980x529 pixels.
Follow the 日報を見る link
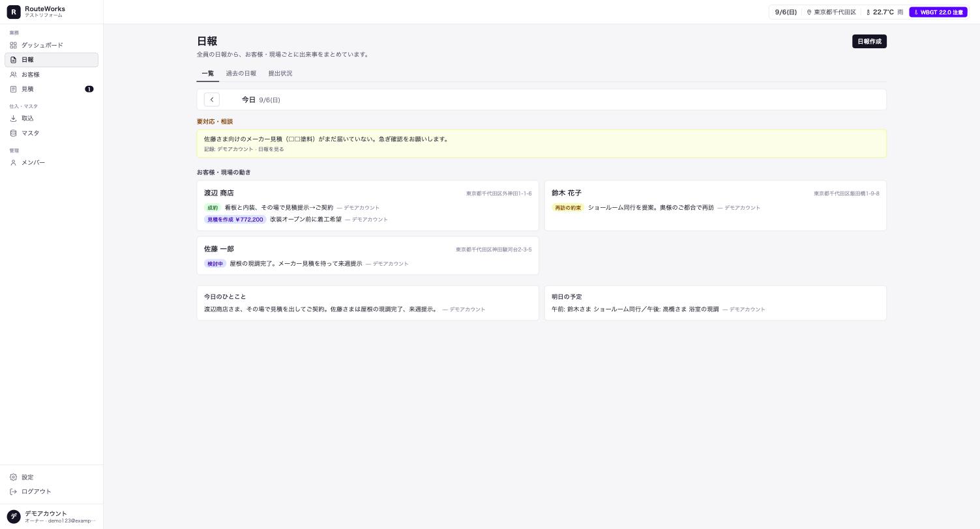pyautogui.click(x=271, y=149)
